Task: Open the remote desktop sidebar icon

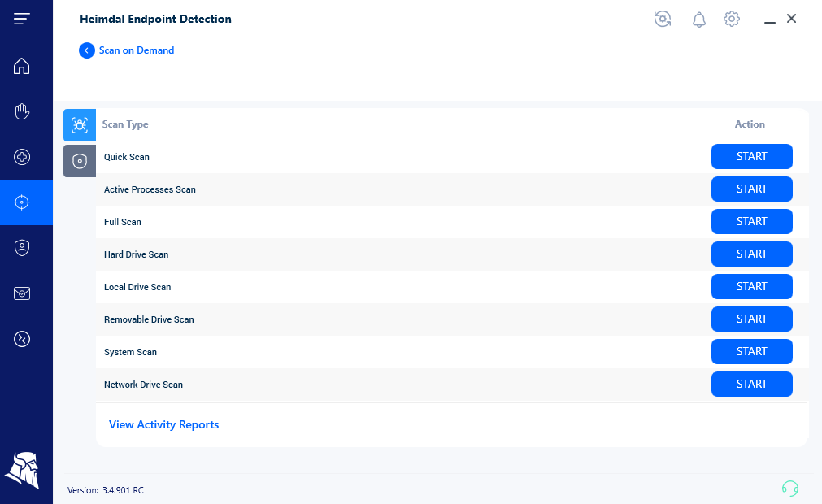Action: (21, 339)
